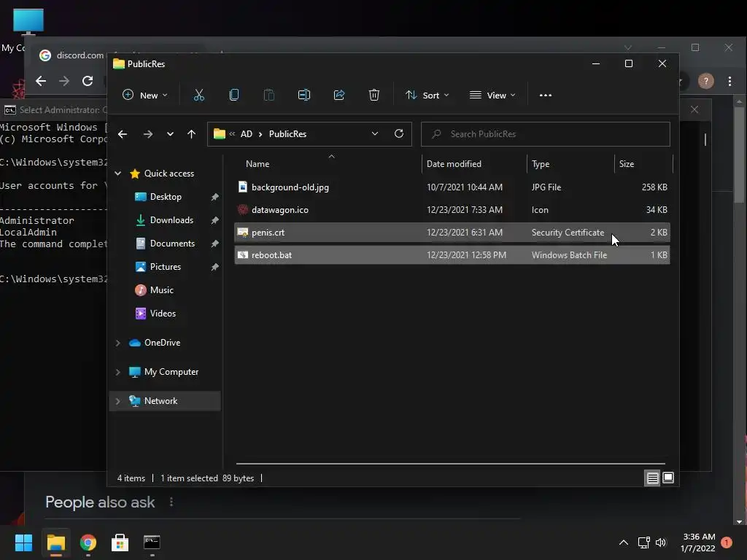The image size is (747, 560).
Task: Click the Delete trash icon
Action: [x=374, y=96]
